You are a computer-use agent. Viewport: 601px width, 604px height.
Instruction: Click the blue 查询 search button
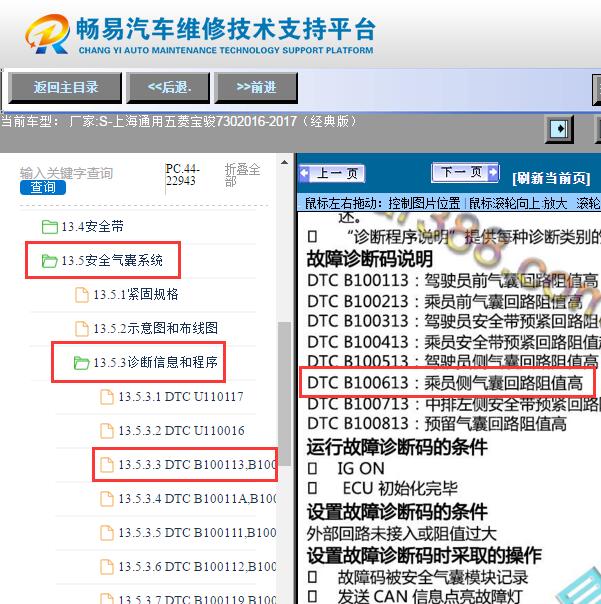(43, 188)
